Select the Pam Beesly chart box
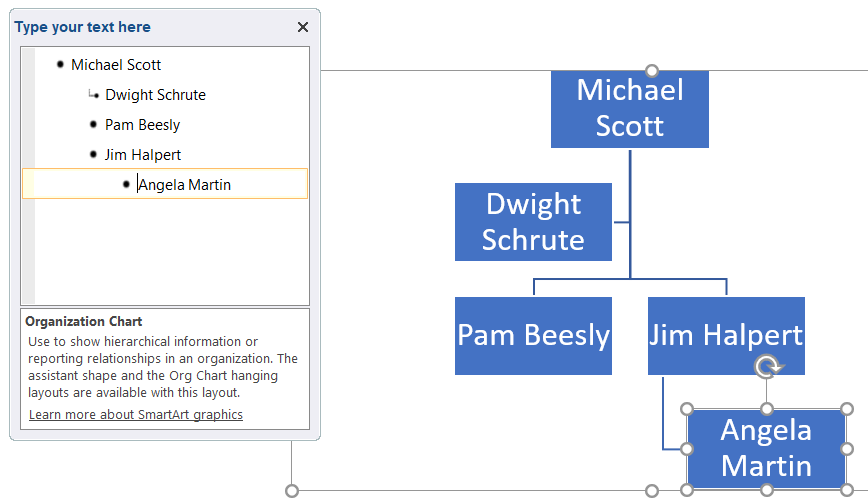 click(x=533, y=336)
